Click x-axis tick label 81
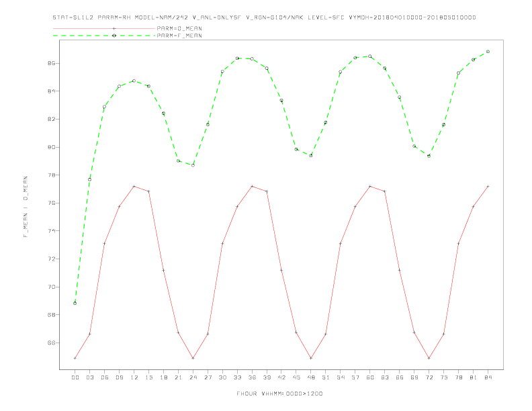The height and width of the screenshot is (411, 532). tap(474, 377)
